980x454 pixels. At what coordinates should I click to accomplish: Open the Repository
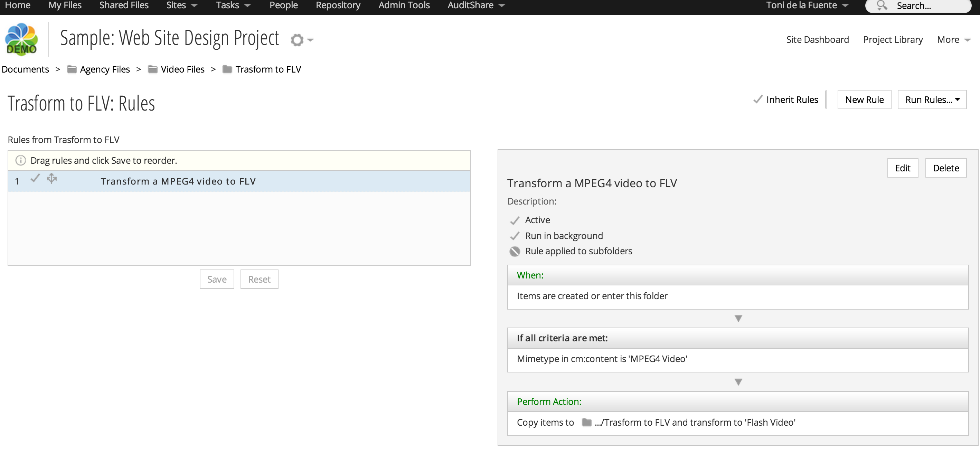(x=338, y=5)
